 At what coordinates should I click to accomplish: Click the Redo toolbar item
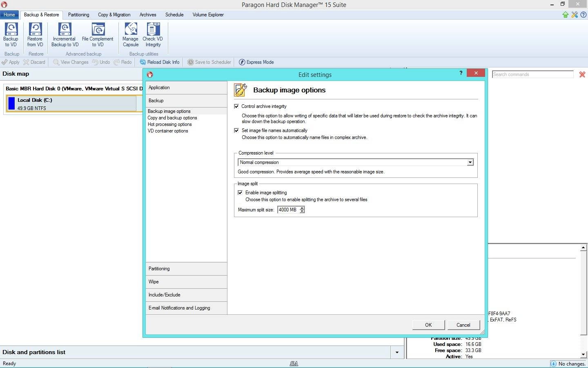click(x=122, y=62)
